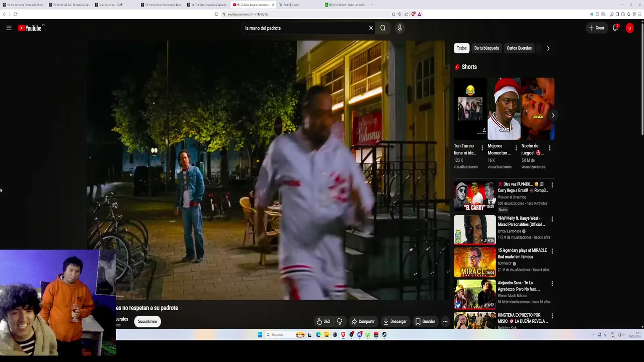Open Brave browser taskbar icon
Image resolution: width=644 pixels, height=362 pixels.
click(343, 334)
